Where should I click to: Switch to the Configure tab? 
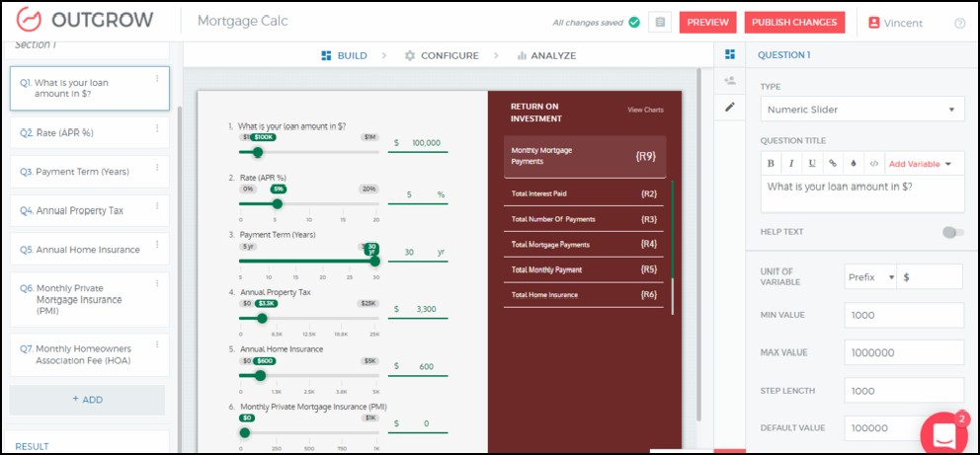click(x=441, y=55)
